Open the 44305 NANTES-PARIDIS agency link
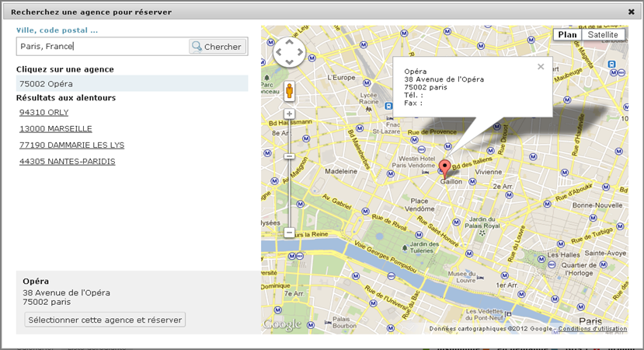Viewport: 644px width, 350px height. (67, 162)
